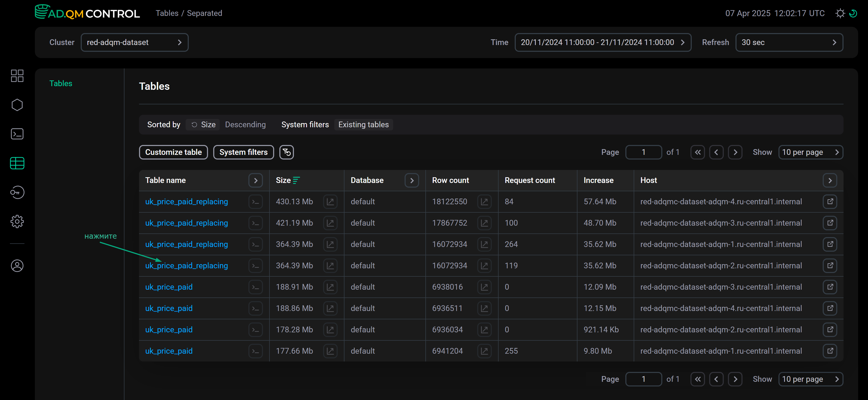The height and width of the screenshot is (400, 868).
Task: Open the top 10 per page dropdown
Action: pos(810,152)
